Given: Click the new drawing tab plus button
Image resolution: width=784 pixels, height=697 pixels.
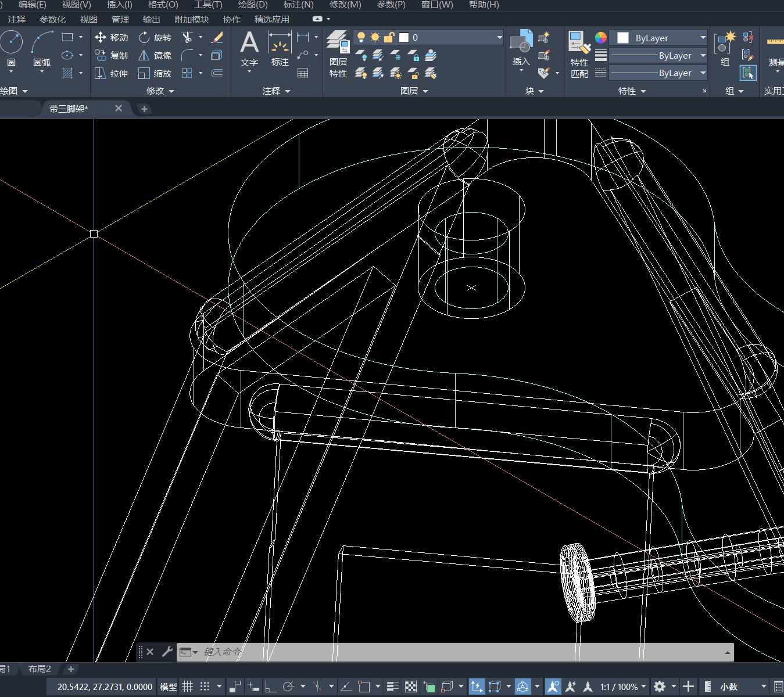Looking at the screenshot, I should (x=144, y=109).
